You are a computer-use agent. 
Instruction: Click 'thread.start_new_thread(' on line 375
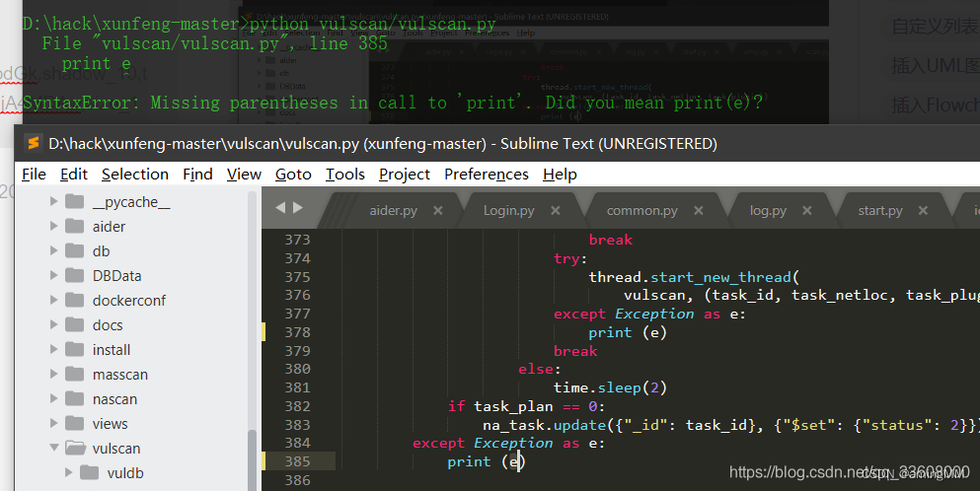coord(694,277)
